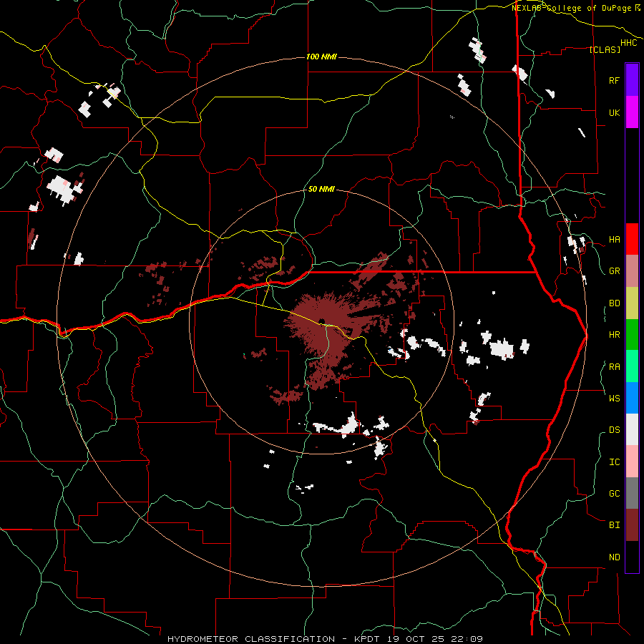Click the GR legend label
644x644 pixels.
(615, 270)
